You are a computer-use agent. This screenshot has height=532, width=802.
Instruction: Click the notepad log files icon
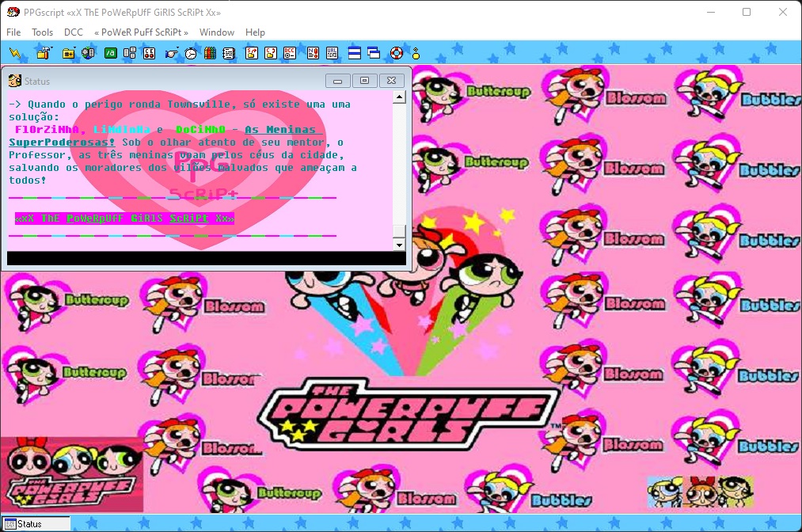click(x=229, y=53)
